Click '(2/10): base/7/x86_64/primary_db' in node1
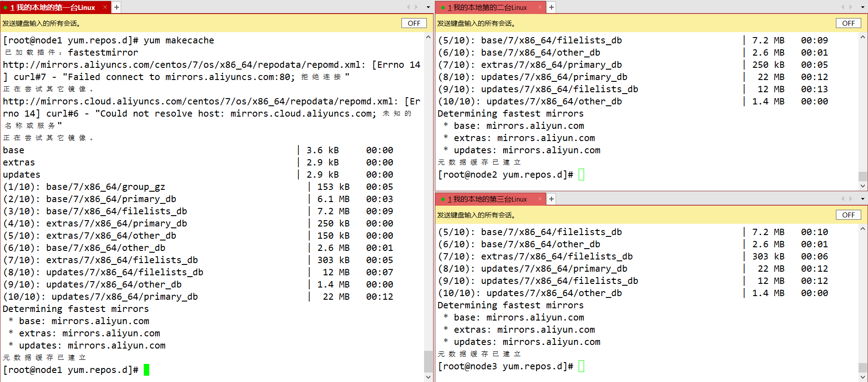The width and height of the screenshot is (868, 382). point(90,199)
